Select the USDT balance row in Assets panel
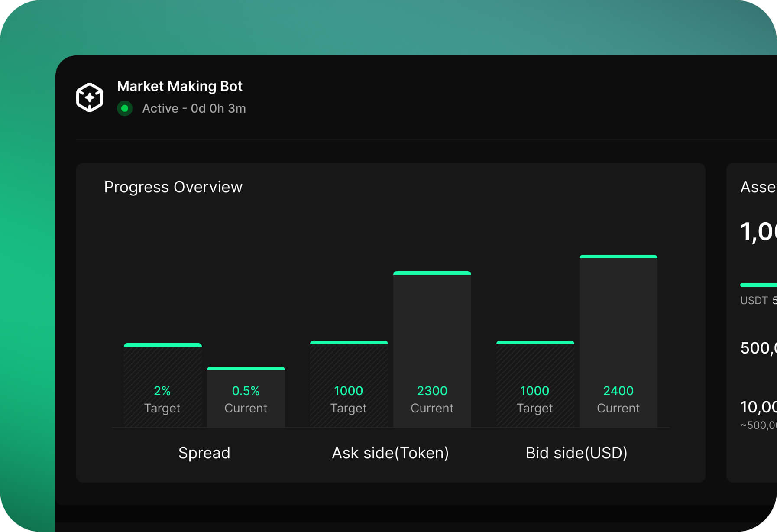 [x=756, y=300]
